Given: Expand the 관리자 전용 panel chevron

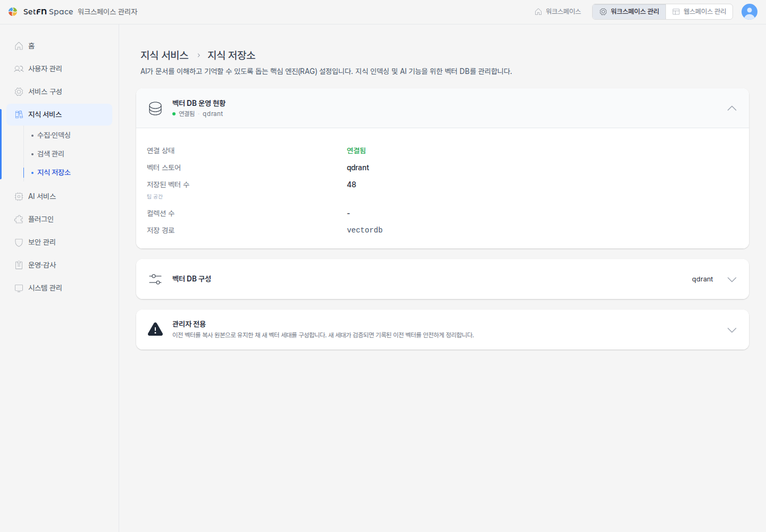Looking at the screenshot, I should [732, 330].
